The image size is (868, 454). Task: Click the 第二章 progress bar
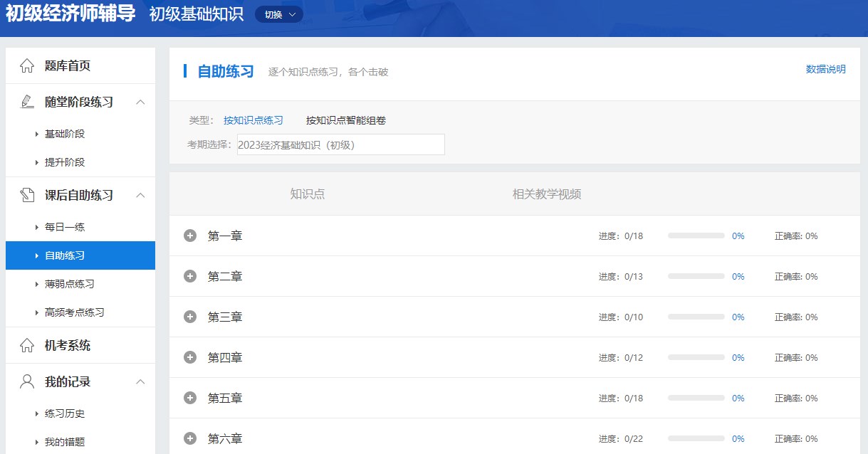tap(696, 276)
